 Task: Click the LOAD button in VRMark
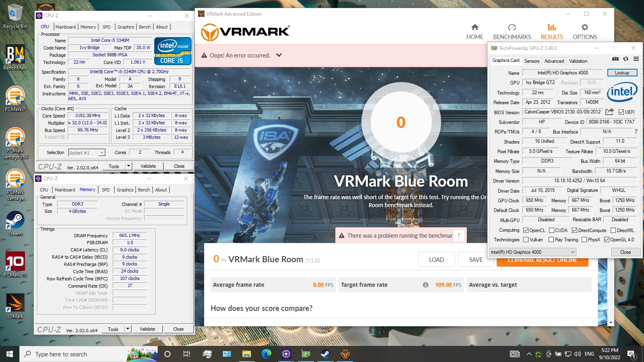coord(436,259)
